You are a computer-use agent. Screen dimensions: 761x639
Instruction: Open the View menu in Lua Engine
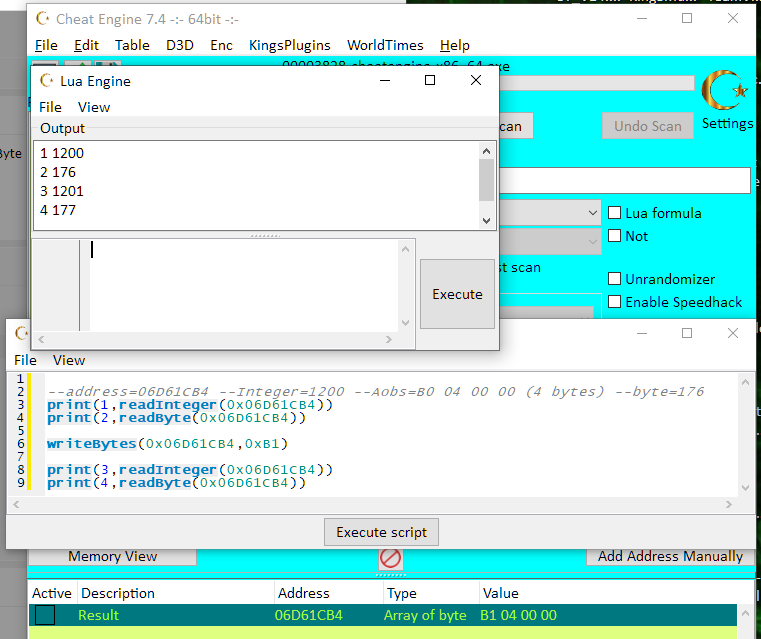94,107
